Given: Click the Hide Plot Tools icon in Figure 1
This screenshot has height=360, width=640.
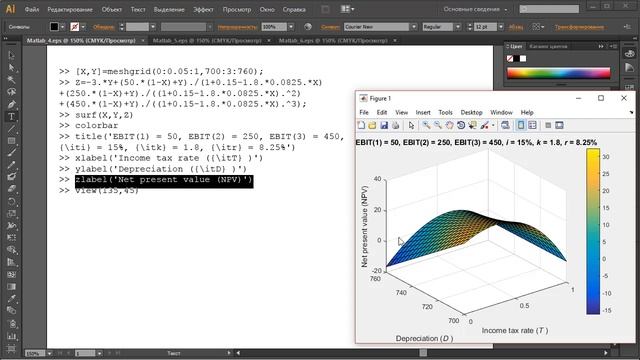Looking at the screenshot, I should (x=548, y=125).
